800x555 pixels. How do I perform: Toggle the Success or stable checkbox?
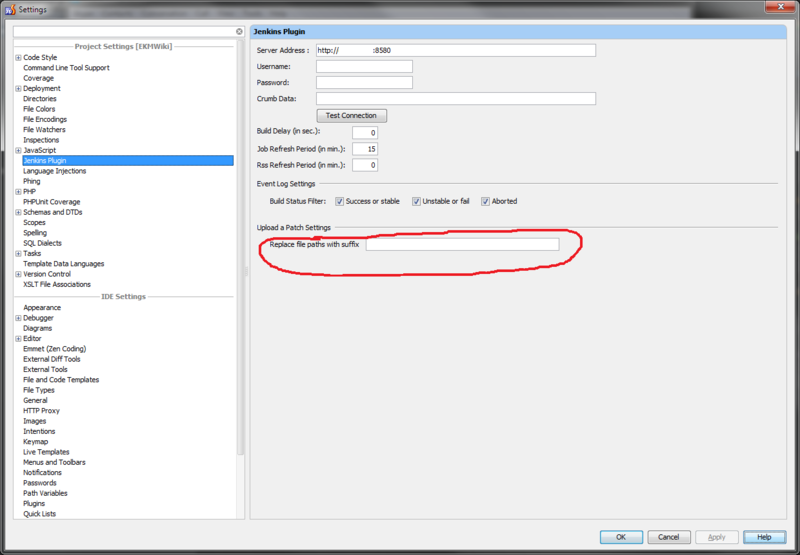(x=339, y=201)
